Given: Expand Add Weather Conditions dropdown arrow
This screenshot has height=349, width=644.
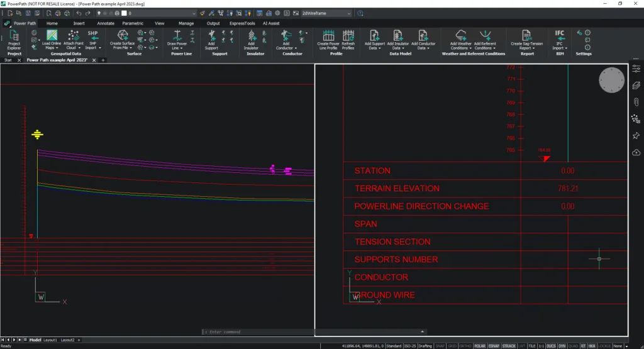Looking at the screenshot, I should [470, 48].
